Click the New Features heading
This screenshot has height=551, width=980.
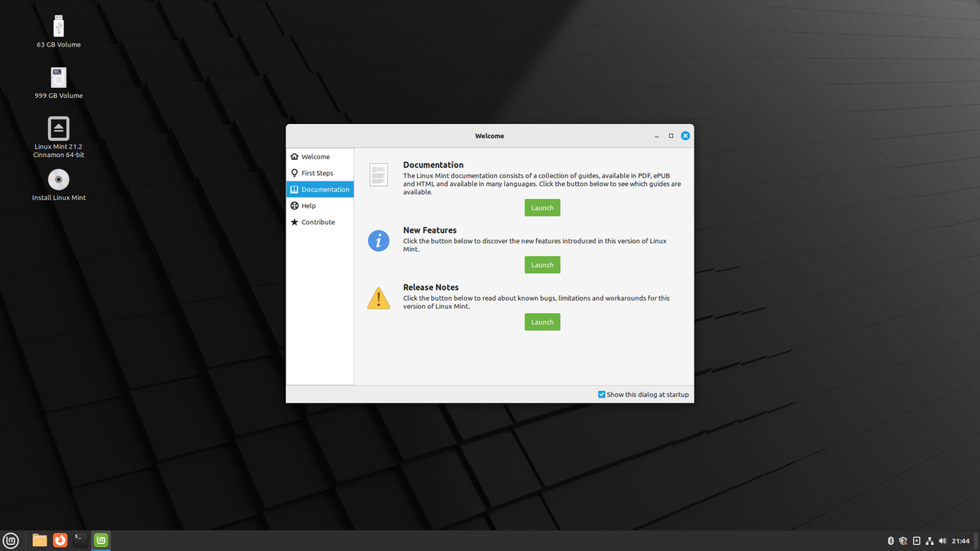430,230
